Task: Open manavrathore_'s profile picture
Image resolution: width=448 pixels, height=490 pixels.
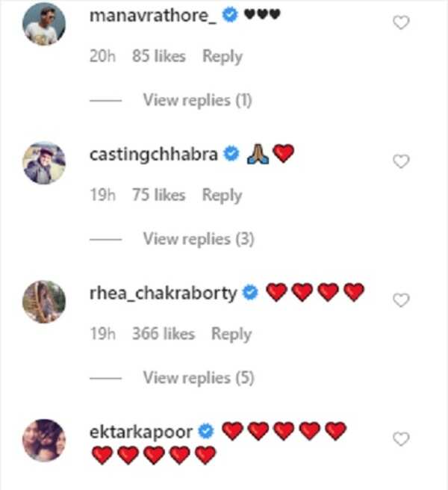Action: (45, 24)
